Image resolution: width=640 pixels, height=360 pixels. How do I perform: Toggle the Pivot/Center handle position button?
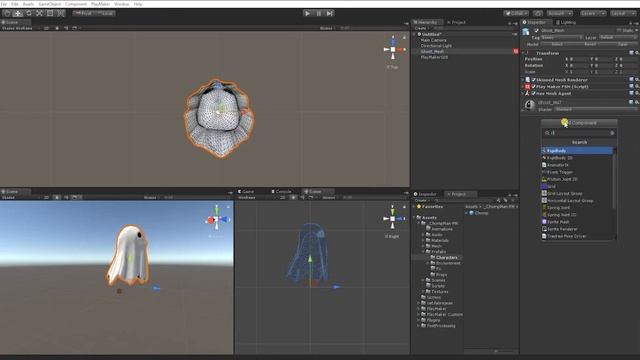tap(83, 13)
